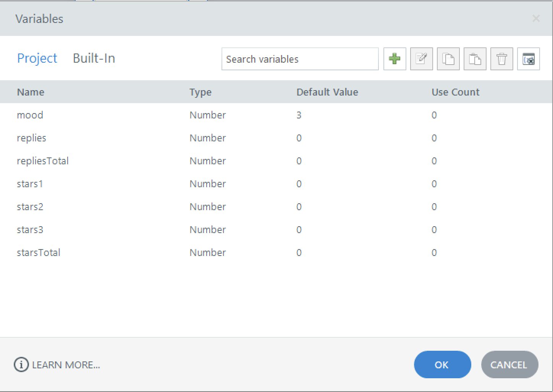Close the Variables dialog with X
The image size is (553, 392).
(536, 18)
